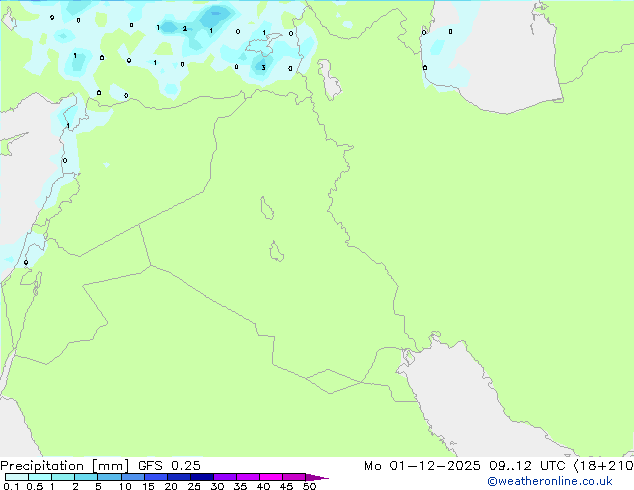Viewport: 634px width, 490px height.
Task: Click the lightest cyan 0.1–0.5 legend swatch
Action: pos(17,477)
